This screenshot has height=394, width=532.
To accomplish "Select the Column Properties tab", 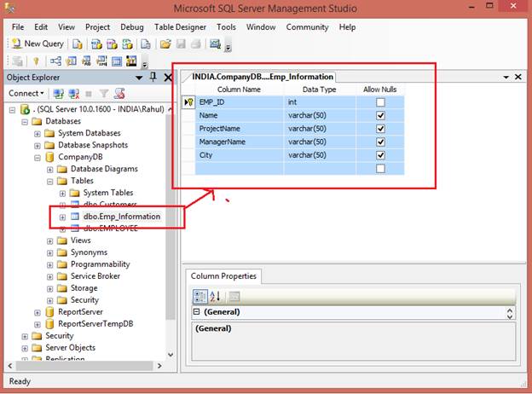I will [x=223, y=276].
